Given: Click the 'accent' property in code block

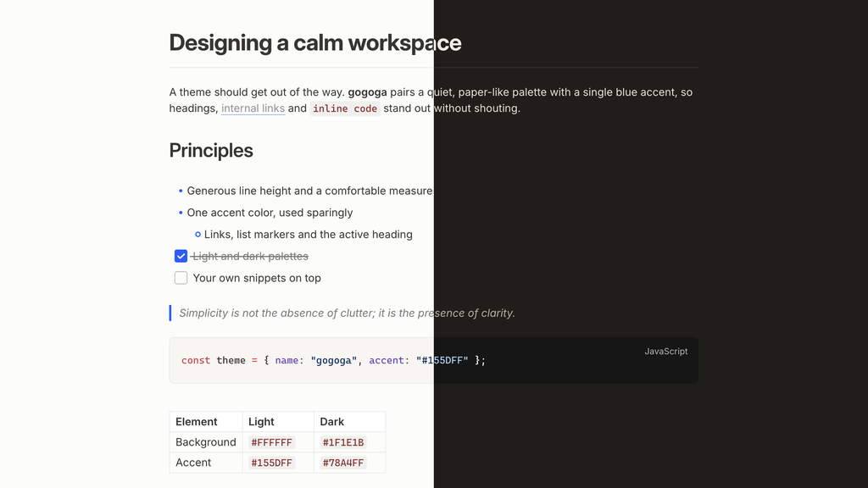Looking at the screenshot, I should pos(387,361).
